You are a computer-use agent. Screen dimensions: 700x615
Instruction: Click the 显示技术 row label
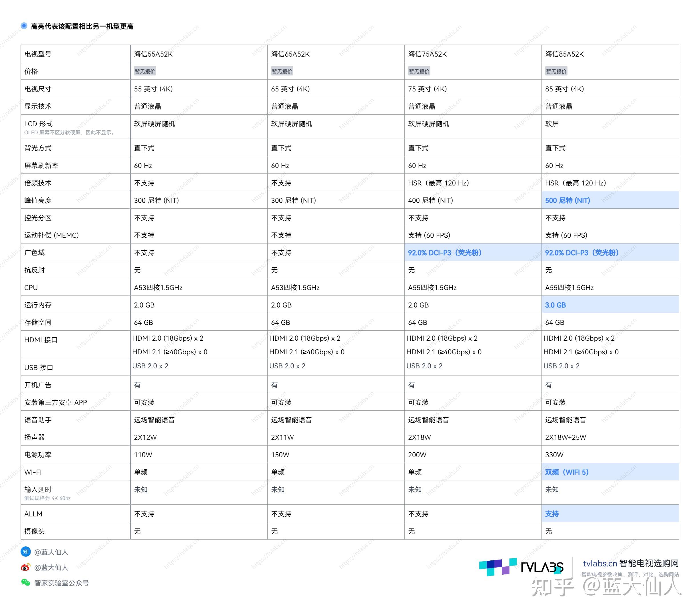point(38,106)
